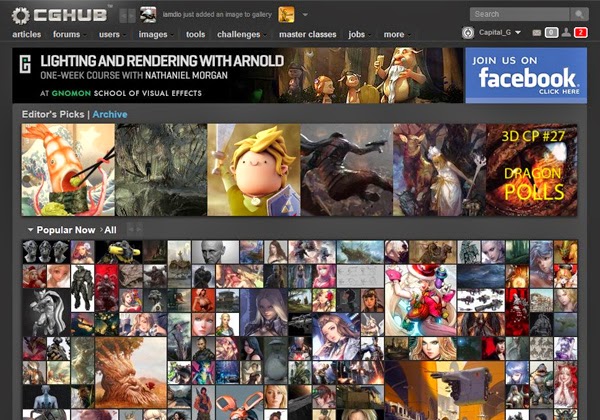Viewport: 600px width, 420px height.
Task: Open the yellow robot thumbnail in Popular Now
Action: tap(119, 252)
